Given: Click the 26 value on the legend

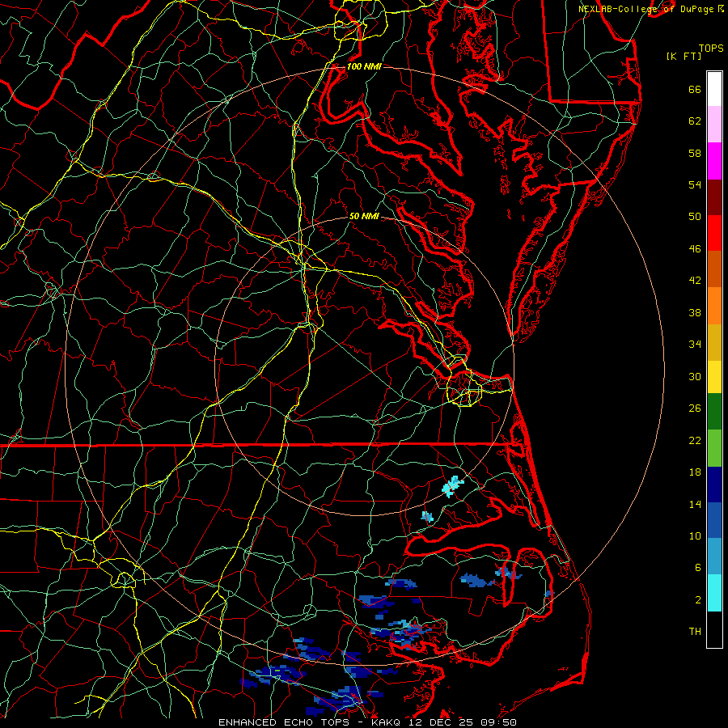Looking at the screenshot, I should [x=695, y=408].
